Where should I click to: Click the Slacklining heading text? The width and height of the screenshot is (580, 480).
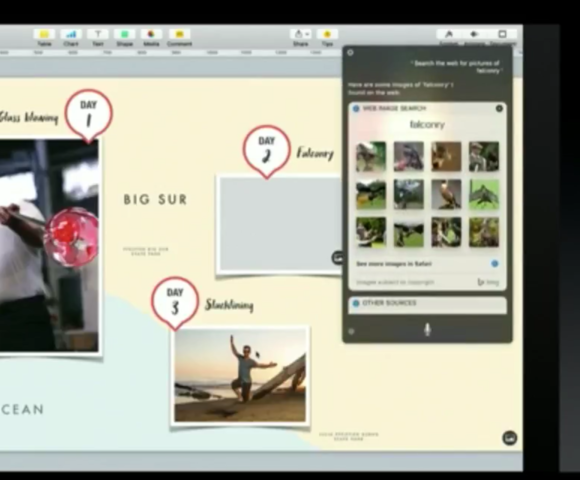click(x=229, y=305)
